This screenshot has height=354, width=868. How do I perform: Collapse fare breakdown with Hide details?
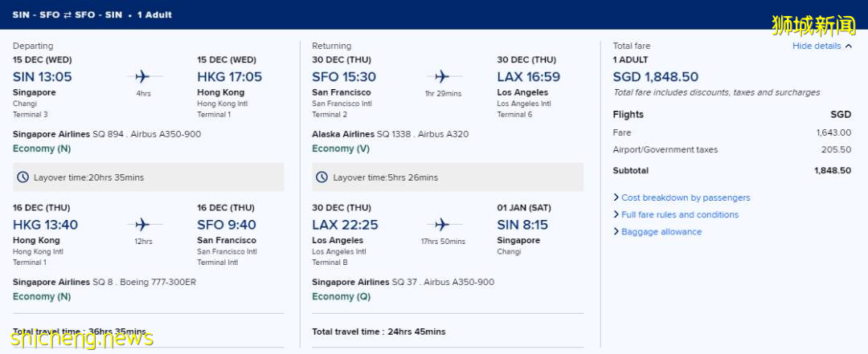click(817, 47)
